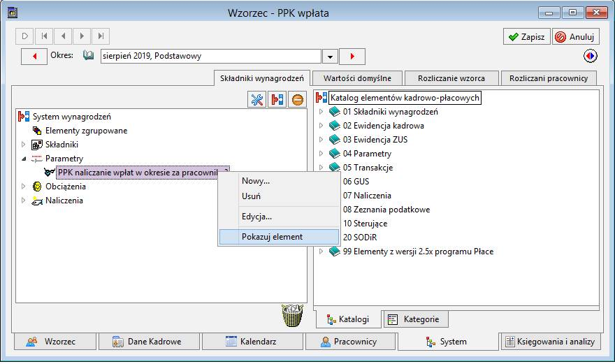Click the wrench tools icon above the tree
Screen dimensions: 615x364
click(x=256, y=100)
